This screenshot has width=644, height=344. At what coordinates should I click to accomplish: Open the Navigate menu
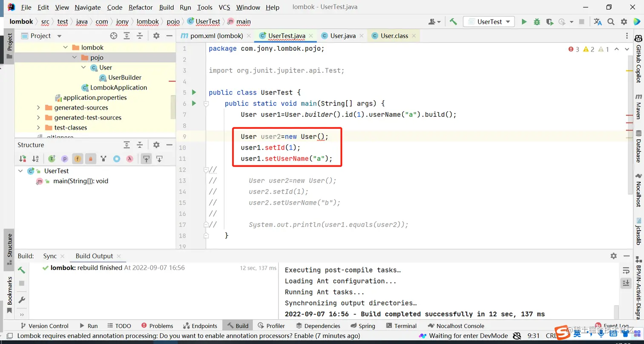88,7
